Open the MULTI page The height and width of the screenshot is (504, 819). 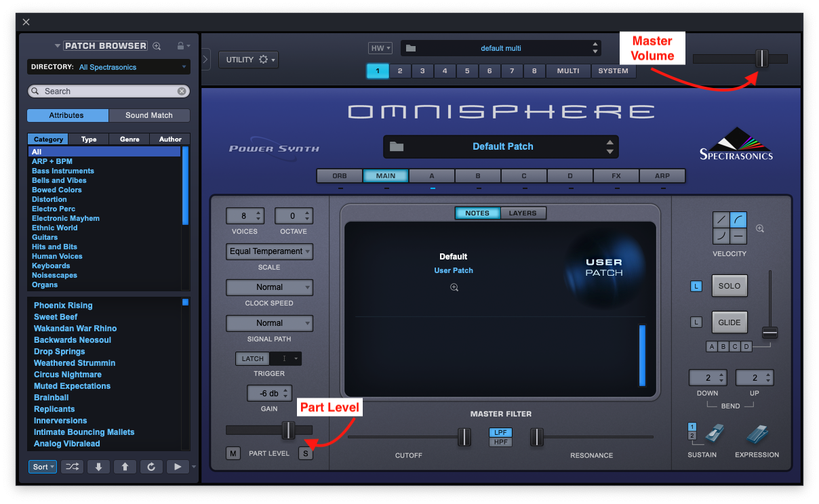click(568, 71)
